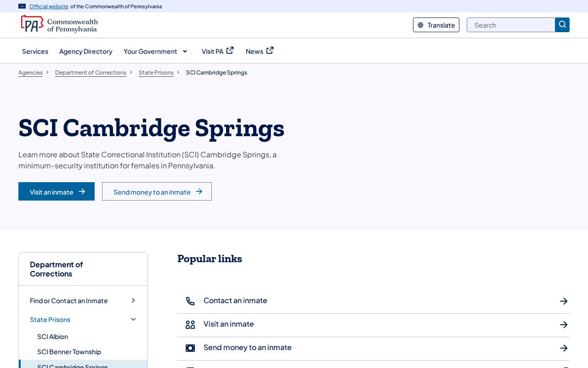Click the phone icon beside Contact an inmate
This screenshot has width=588, height=368.
coord(190,301)
